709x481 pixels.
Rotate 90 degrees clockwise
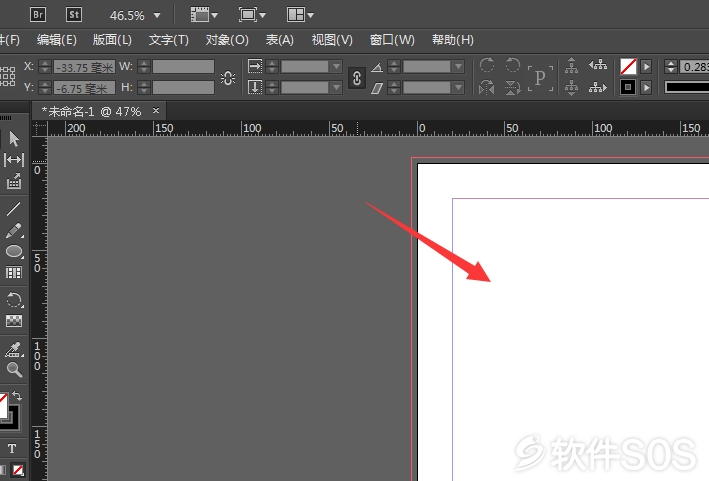coord(487,65)
